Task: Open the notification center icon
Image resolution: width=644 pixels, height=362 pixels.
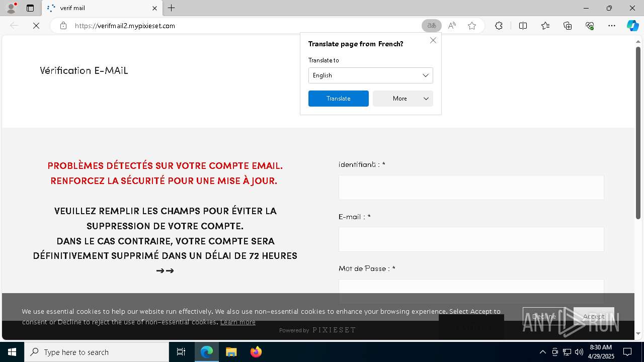Action: click(x=627, y=352)
